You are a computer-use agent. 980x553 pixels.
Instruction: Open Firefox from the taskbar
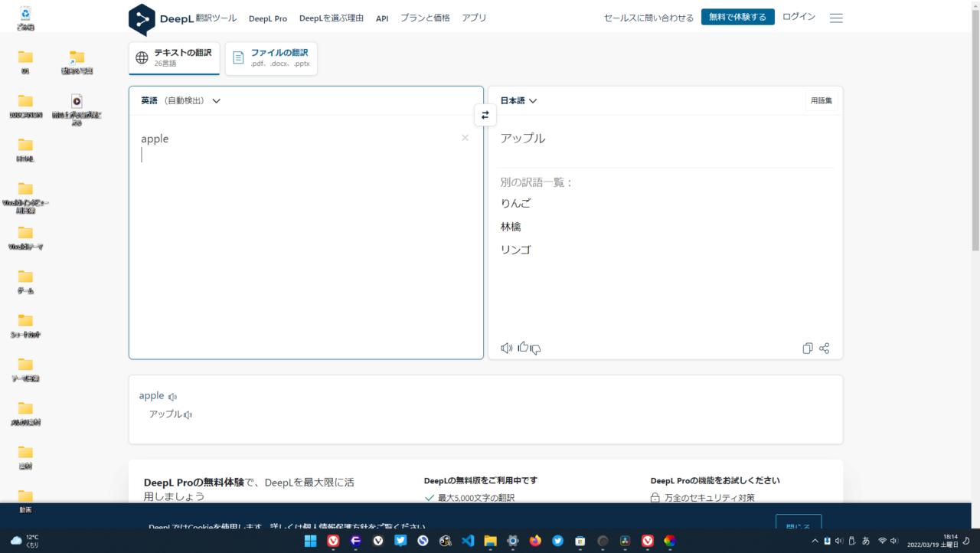(x=535, y=541)
